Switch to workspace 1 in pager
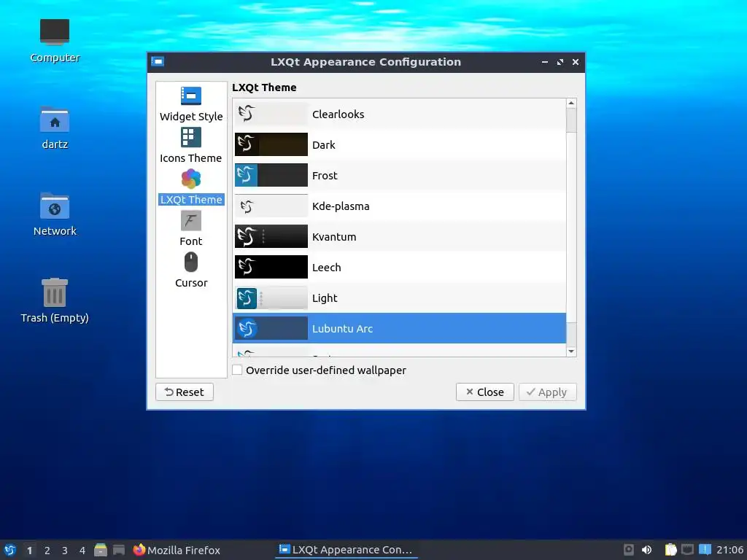747x560 pixels. point(29,551)
